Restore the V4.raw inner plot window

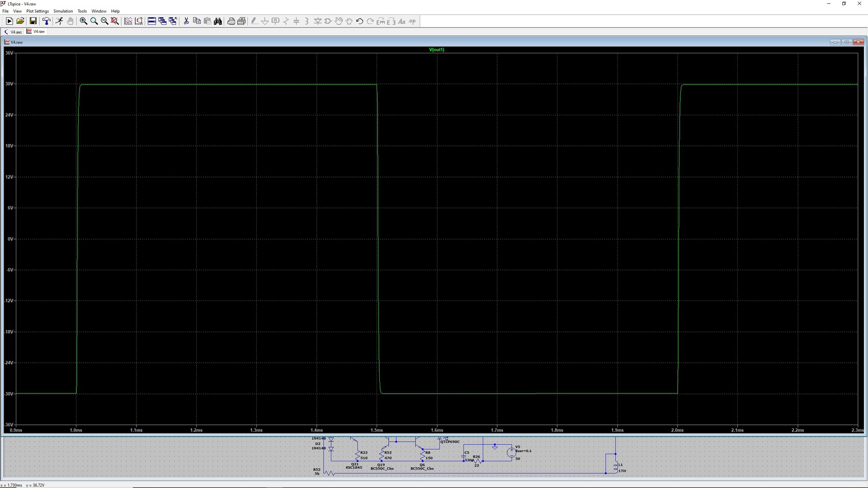847,42
